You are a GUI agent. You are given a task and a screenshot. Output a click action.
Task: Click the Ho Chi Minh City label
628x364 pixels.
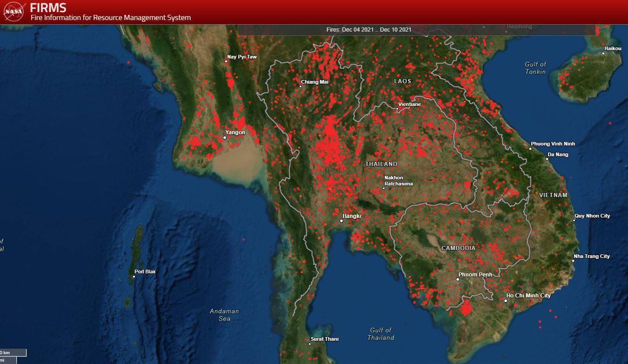[528, 296]
